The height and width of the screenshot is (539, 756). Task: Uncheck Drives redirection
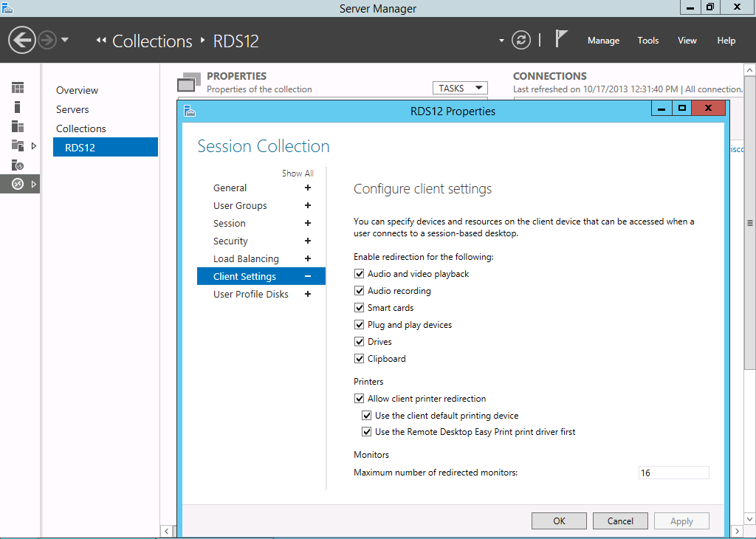(360, 342)
